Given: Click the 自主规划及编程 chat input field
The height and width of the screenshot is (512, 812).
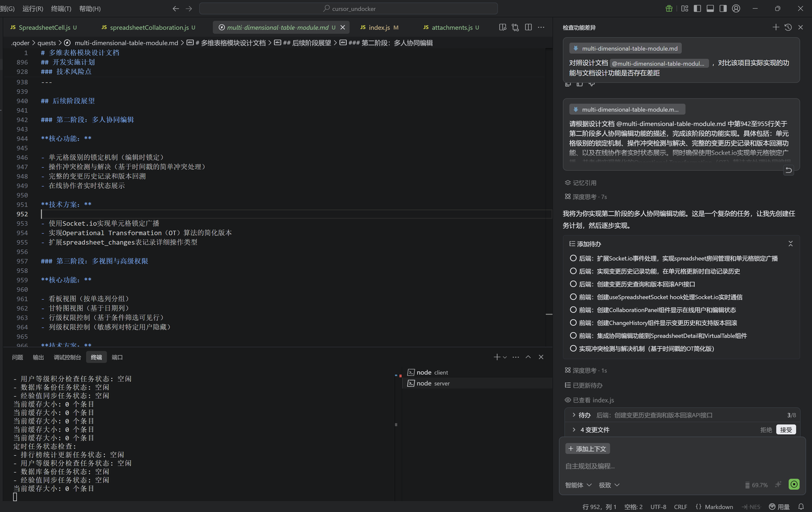Looking at the screenshot, I should [677, 466].
